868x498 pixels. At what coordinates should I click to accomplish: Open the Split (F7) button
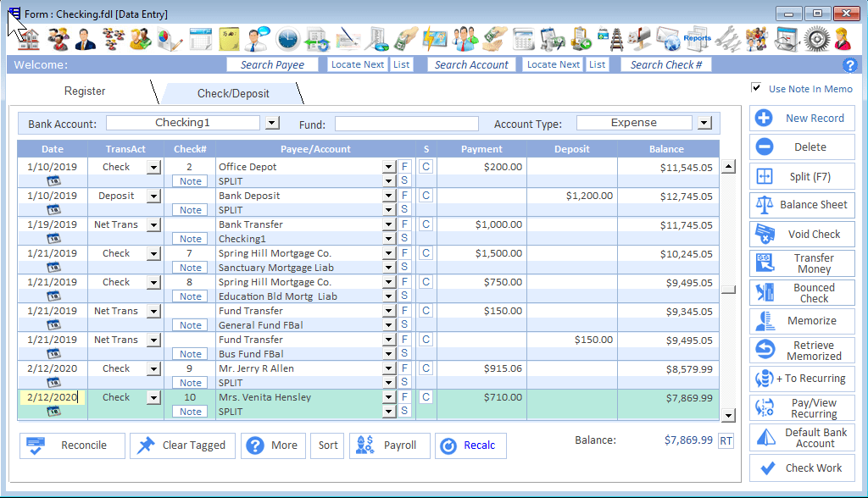point(802,176)
